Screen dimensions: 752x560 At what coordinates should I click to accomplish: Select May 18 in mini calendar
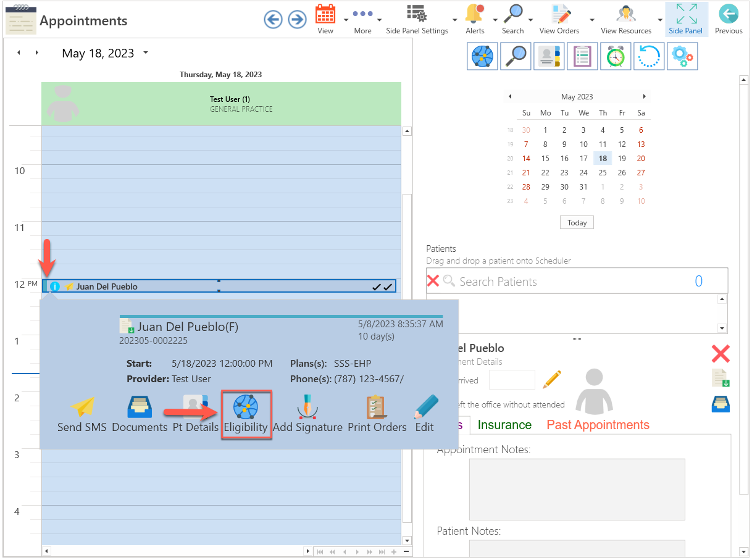coord(603,159)
